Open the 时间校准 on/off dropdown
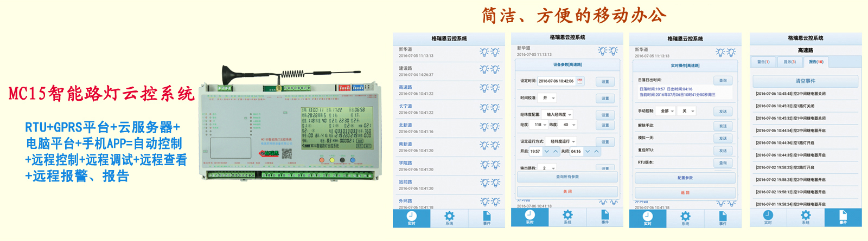 [x=549, y=98]
